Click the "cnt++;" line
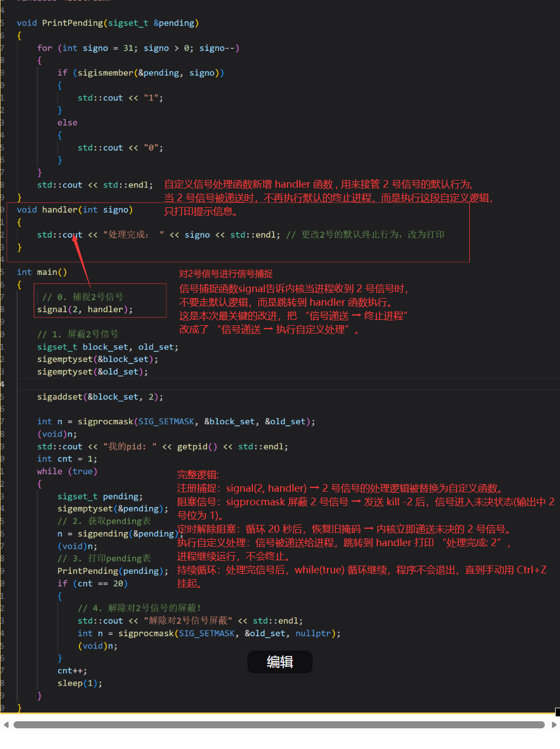 72,671
